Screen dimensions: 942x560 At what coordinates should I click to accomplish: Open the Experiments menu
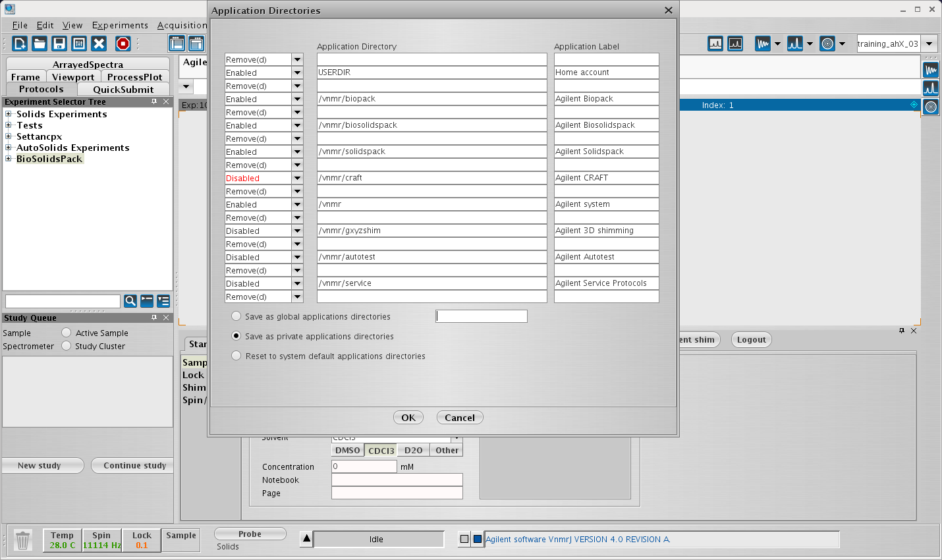(120, 25)
